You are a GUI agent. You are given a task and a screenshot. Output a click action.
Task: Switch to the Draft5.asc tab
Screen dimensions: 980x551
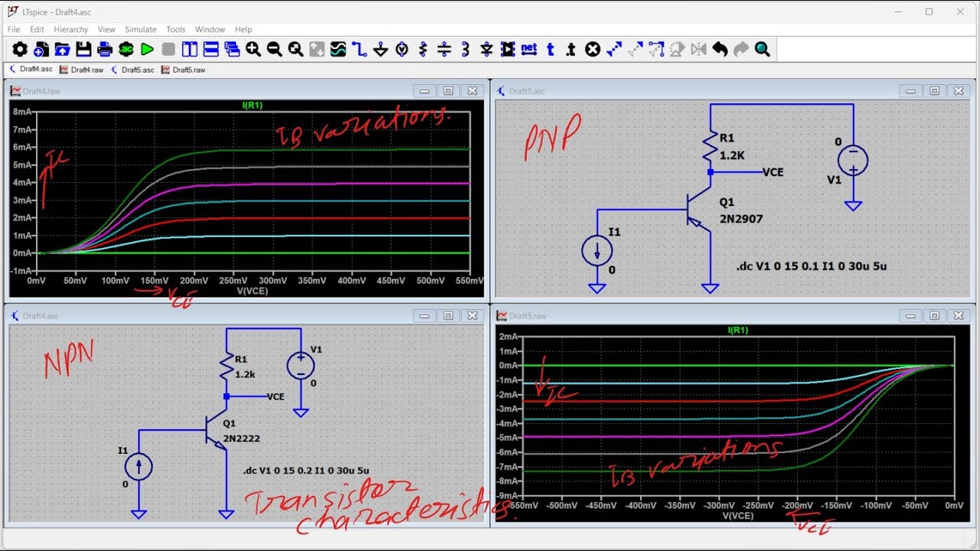point(132,70)
